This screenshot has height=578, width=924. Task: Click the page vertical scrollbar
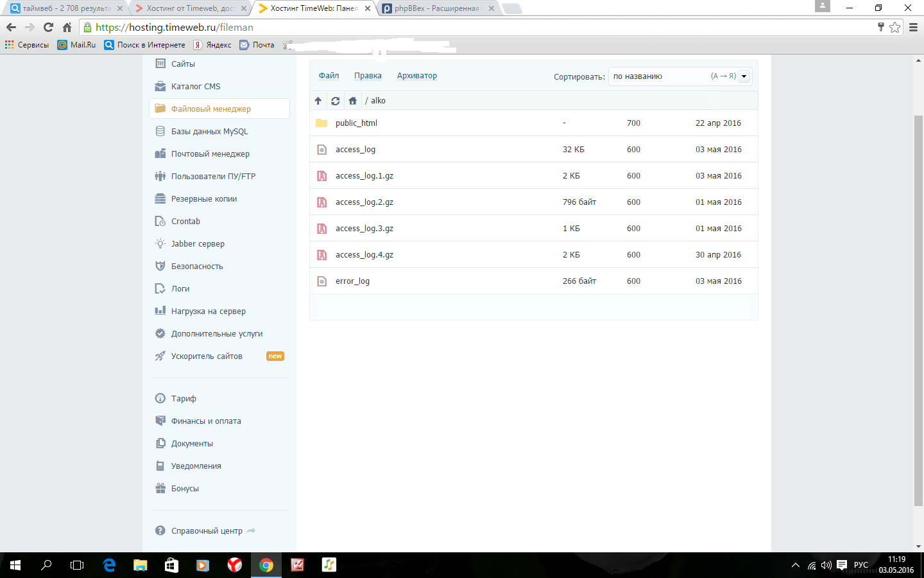(918, 308)
